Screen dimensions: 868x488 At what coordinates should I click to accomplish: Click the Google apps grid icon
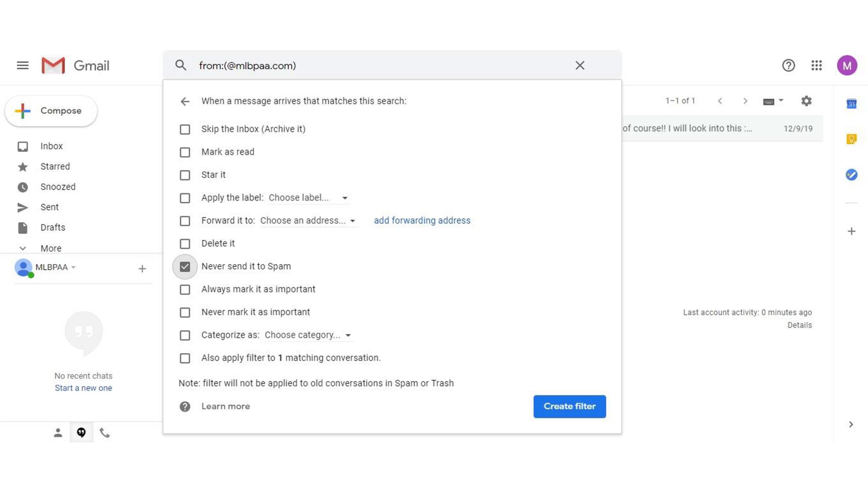[x=817, y=65]
